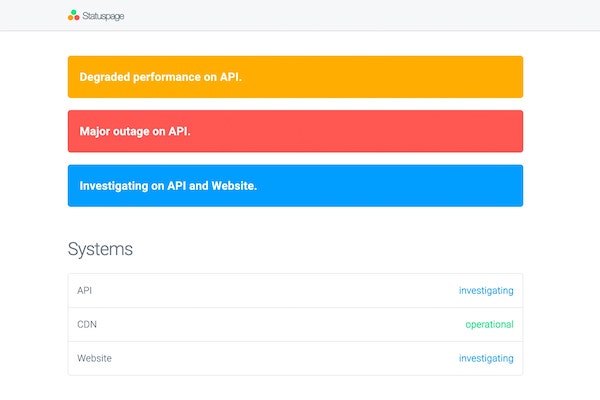Click the Systems section heading
Viewport: 600px width, 400px height.
pyautogui.click(x=100, y=249)
